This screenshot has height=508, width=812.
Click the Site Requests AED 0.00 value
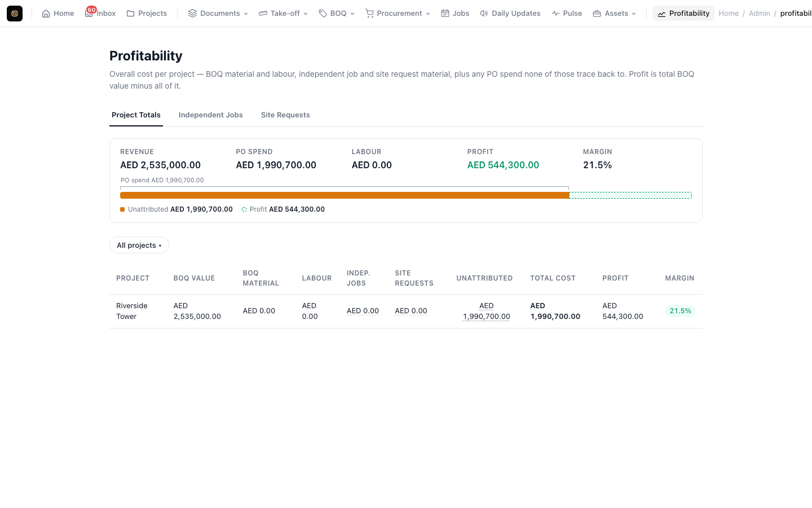[x=411, y=311]
